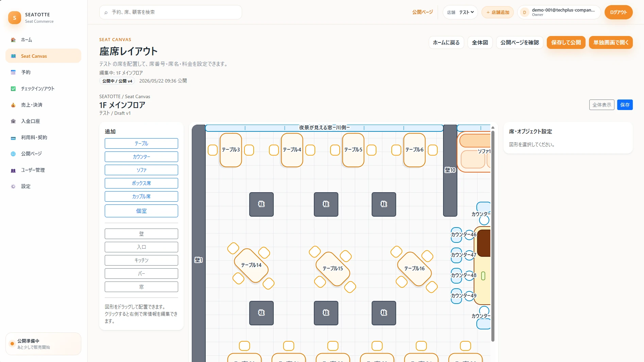Add a ボックス席 from the palette
The height and width of the screenshot is (362, 644).
(x=141, y=183)
